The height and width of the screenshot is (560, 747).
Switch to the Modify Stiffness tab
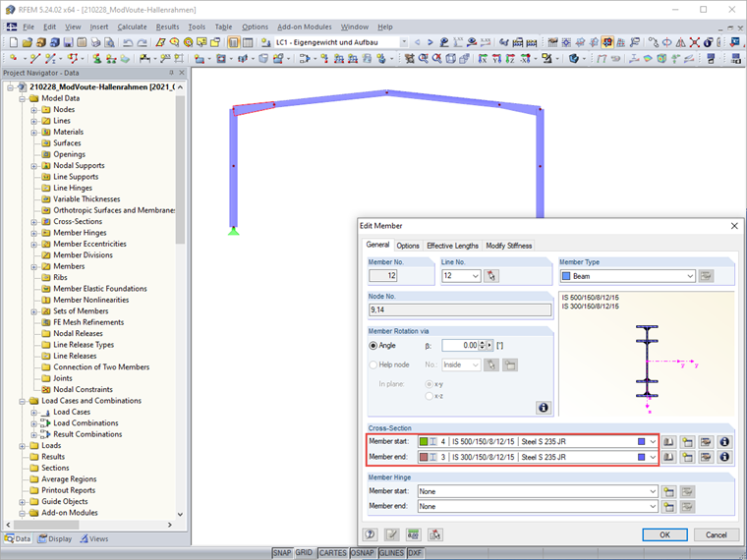[x=508, y=246]
